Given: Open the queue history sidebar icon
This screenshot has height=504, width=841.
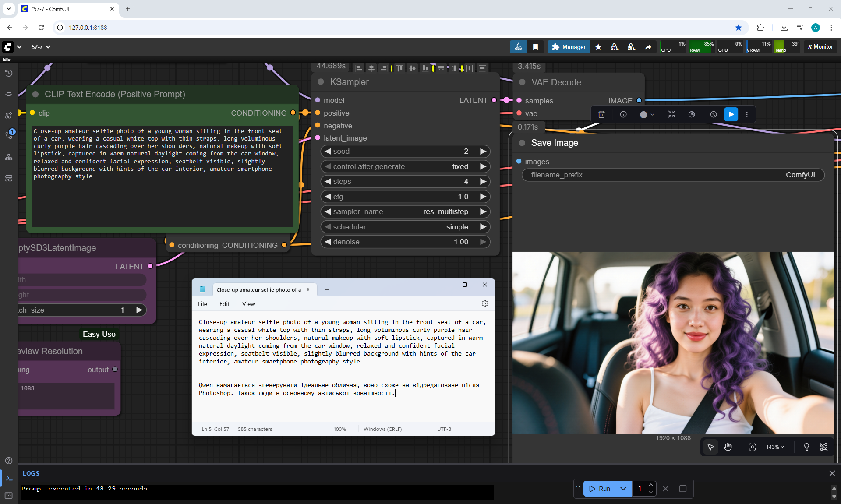Looking at the screenshot, I should click(x=9, y=73).
